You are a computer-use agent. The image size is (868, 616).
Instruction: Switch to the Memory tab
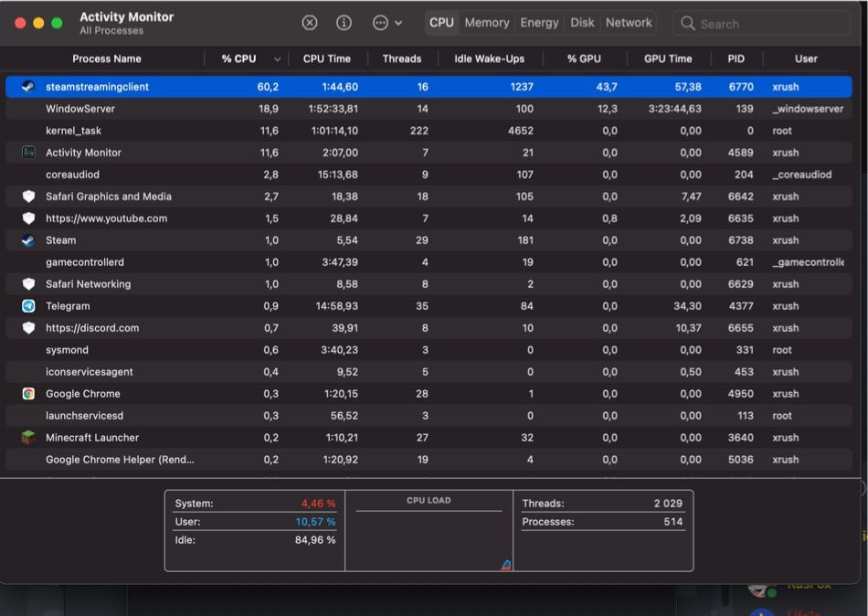pyautogui.click(x=487, y=23)
